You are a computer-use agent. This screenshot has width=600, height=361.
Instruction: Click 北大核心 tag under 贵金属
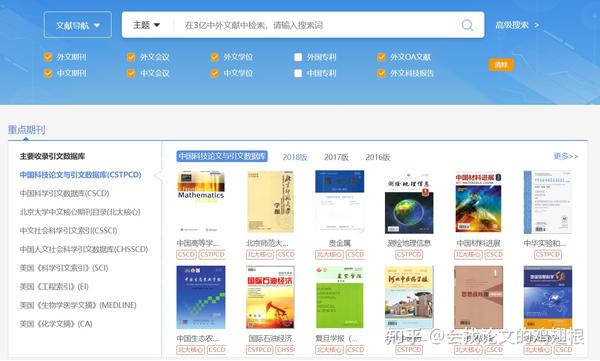point(329,255)
